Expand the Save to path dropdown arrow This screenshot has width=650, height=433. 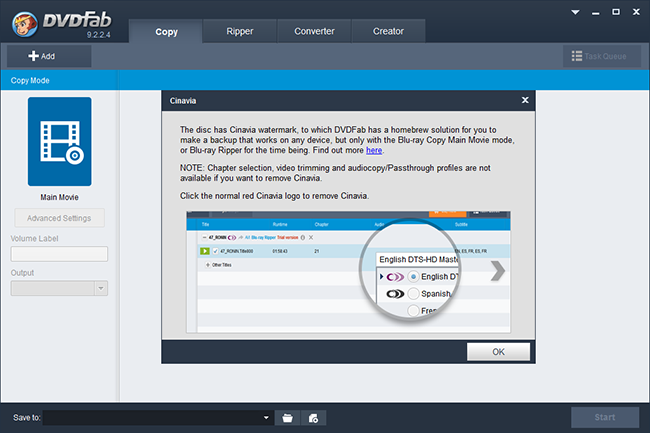266,418
